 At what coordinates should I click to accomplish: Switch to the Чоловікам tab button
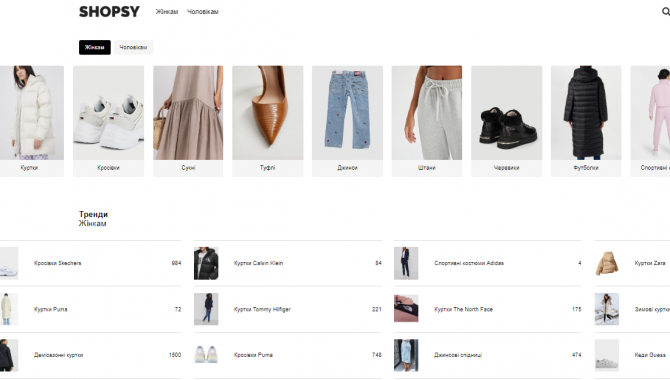(133, 47)
